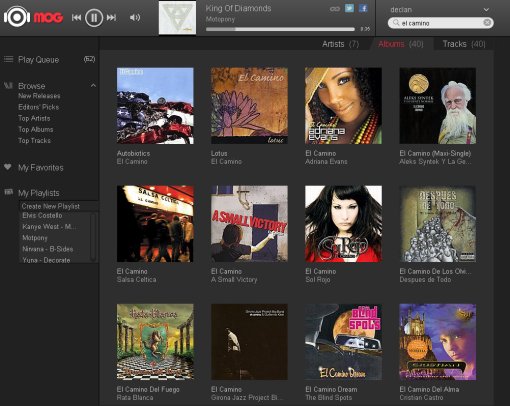510x406 pixels.
Task: Switch to the Artists results tab
Action: click(x=340, y=44)
